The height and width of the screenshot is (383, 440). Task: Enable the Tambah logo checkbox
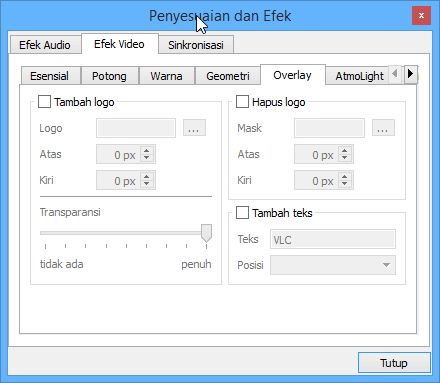pyautogui.click(x=44, y=102)
